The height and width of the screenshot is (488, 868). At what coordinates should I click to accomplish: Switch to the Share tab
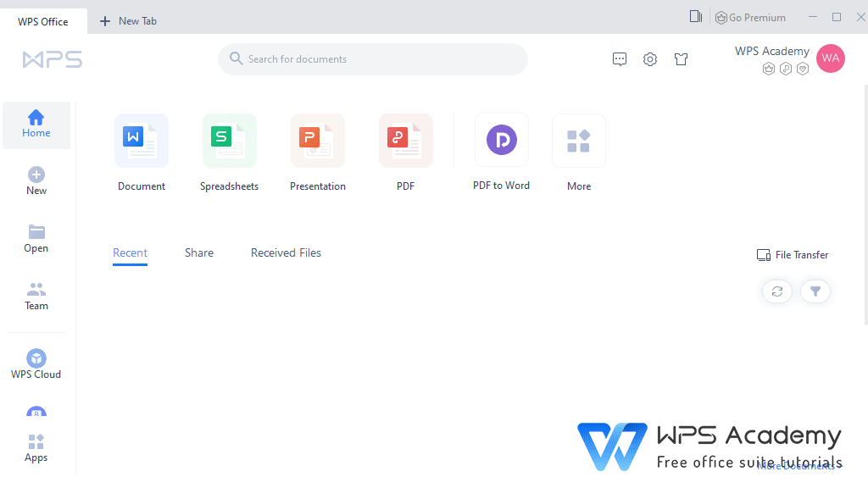click(199, 252)
